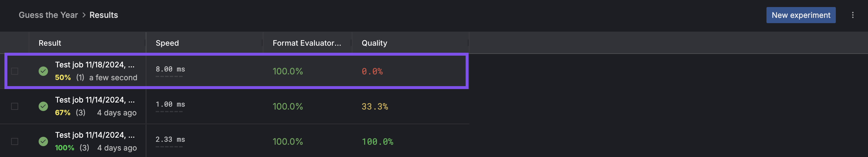The height and width of the screenshot is (157, 868).
Task: Tick checkbox for the 100% test job
Action: [15, 141]
